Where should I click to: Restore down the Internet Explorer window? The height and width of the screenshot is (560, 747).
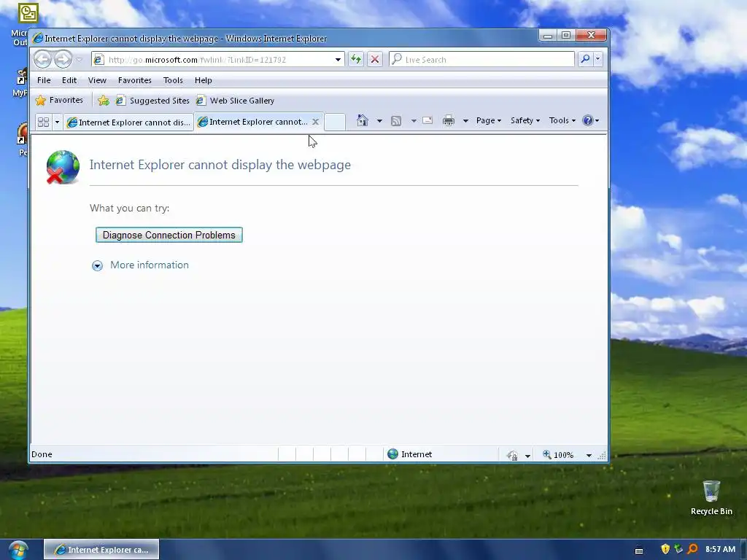coord(566,36)
